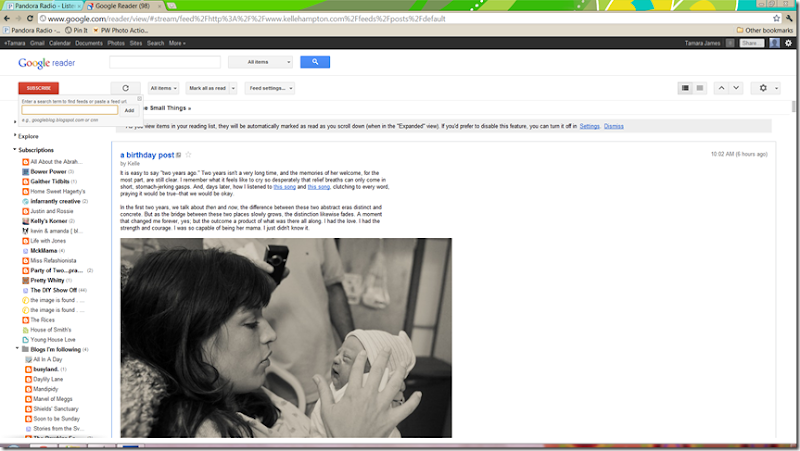Select busyland. feed
This screenshot has height=451, width=800.
(x=46, y=369)
